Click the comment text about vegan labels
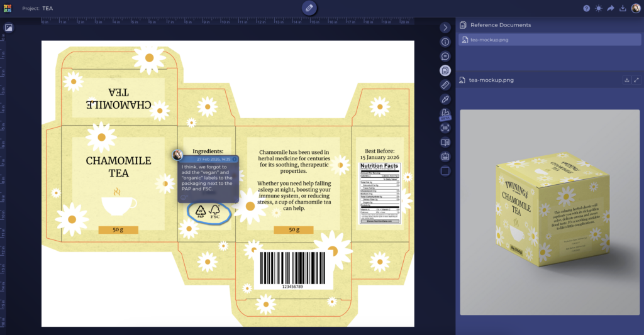644x335 pixels. [x=207, y=178]
